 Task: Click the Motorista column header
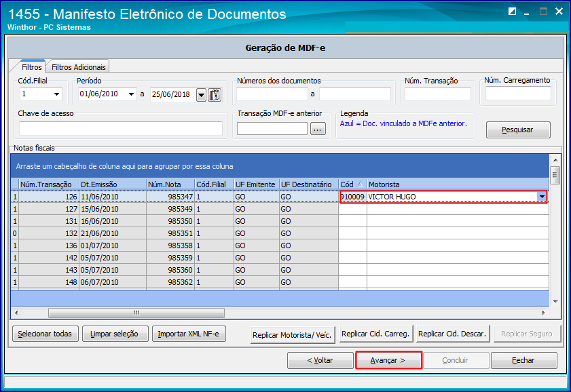click(x=458, y=184)
